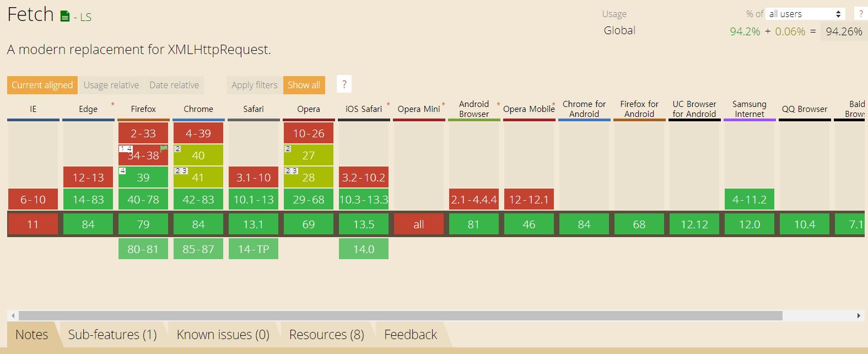
Task: Select the Edge 12-13 cell
Action: pyautogui.click(x=88, y=177)
